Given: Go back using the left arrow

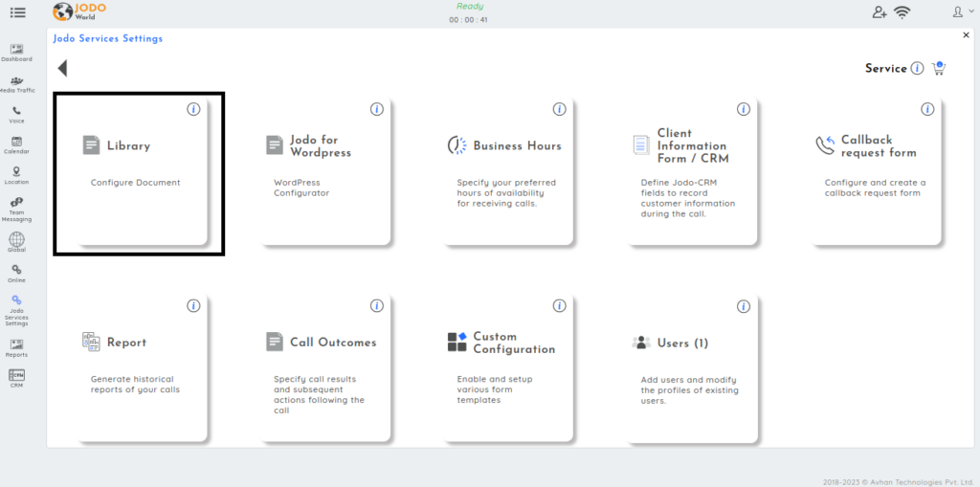Looking at the screenshot, I should [x=62, y=68].
